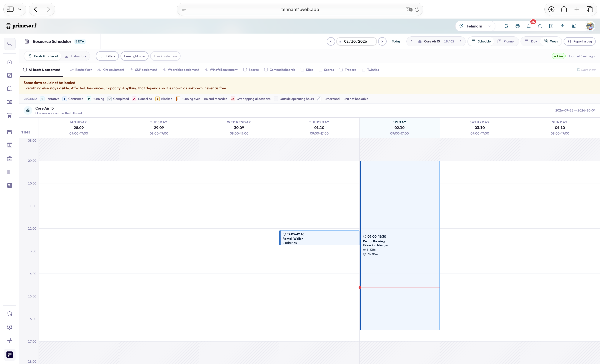Viewport: 600px width, 364px height.
Task: Go to next resource after Core Air 15
Action: click(461, 41)
